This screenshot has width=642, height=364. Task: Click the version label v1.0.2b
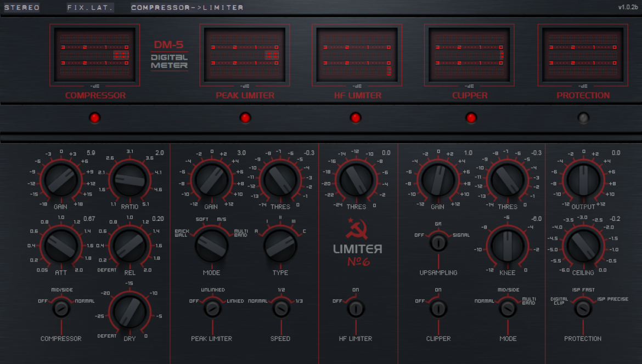(x=628, y=7)
